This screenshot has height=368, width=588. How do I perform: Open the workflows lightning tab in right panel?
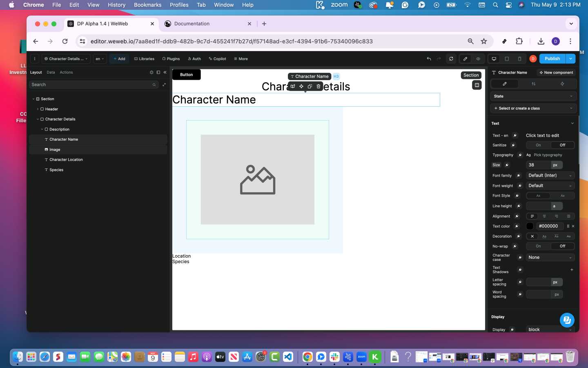562,84
